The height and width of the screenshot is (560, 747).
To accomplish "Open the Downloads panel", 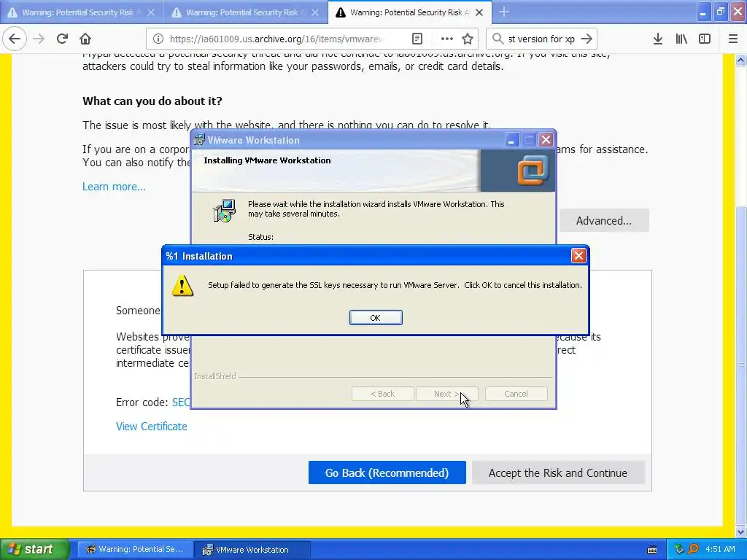I will click(x=658, y=39).
